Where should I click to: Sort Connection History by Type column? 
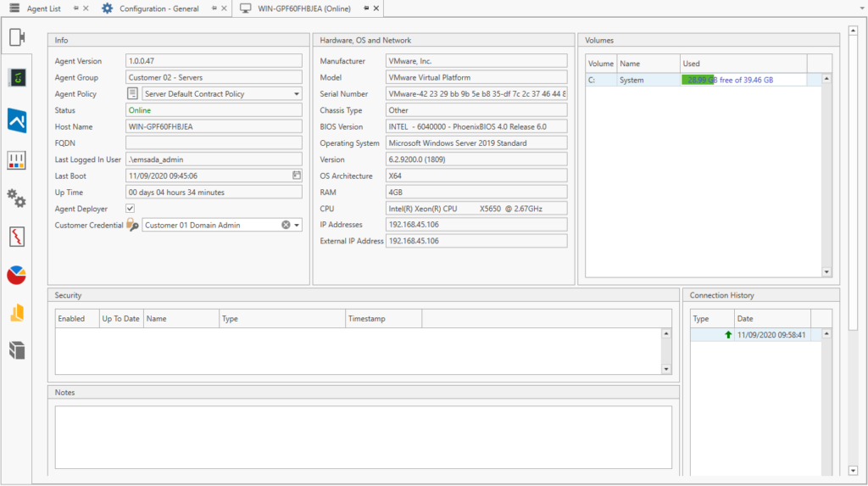pyautogui.click(x=712, y=319)
